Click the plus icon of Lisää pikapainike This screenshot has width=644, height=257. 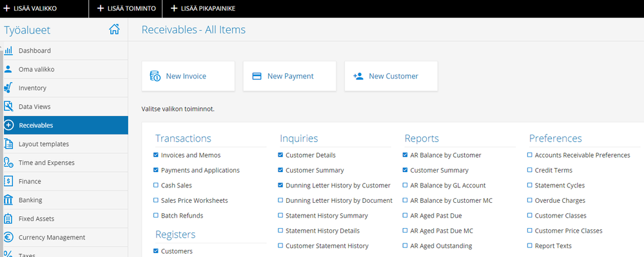[x=174, y=8]
